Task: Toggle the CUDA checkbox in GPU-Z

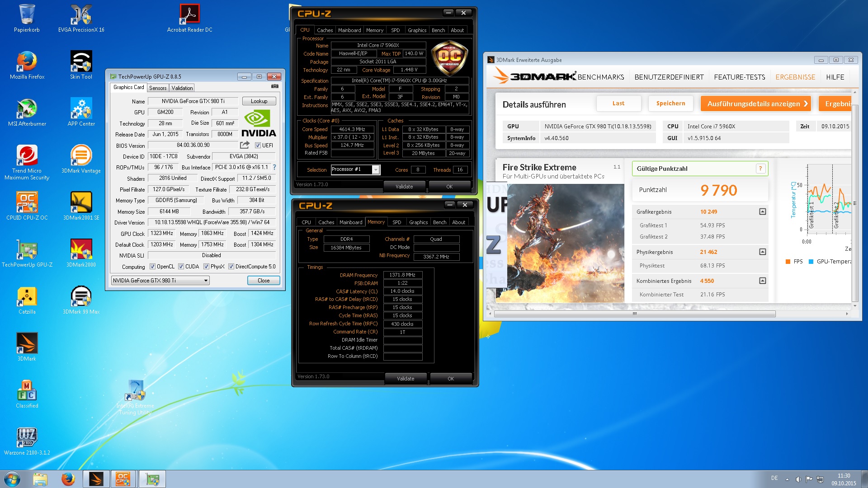Action: (x=181, y=267)
